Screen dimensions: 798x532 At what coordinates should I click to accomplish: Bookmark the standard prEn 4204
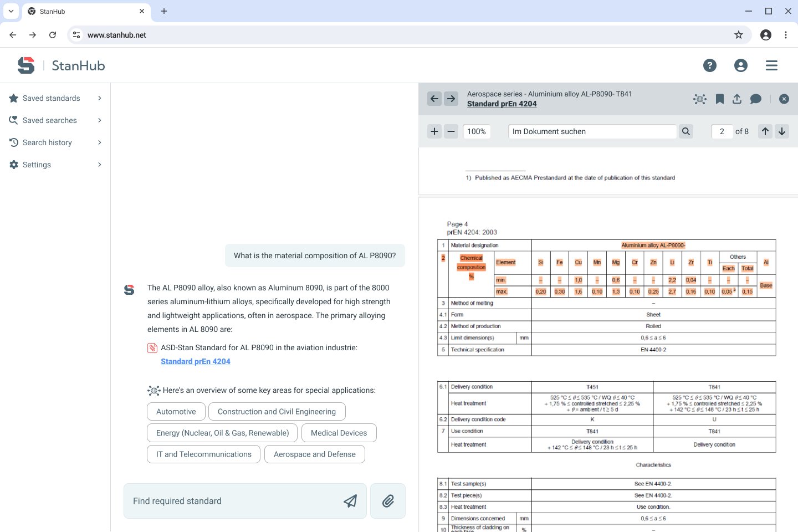point(719,99)
